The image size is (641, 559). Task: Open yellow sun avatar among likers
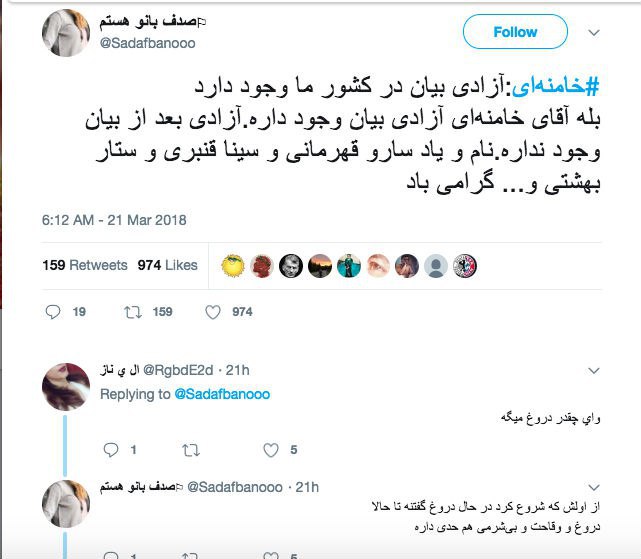pyautogui.click(x=233, y=266)
